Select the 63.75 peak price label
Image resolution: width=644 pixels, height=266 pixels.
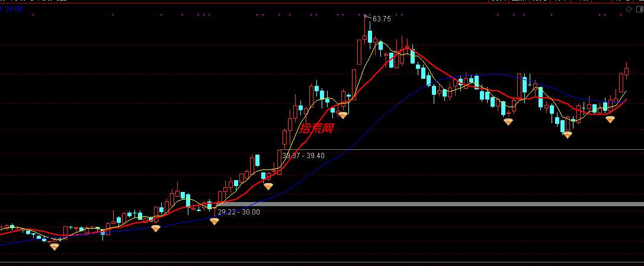tap(382, 19)
